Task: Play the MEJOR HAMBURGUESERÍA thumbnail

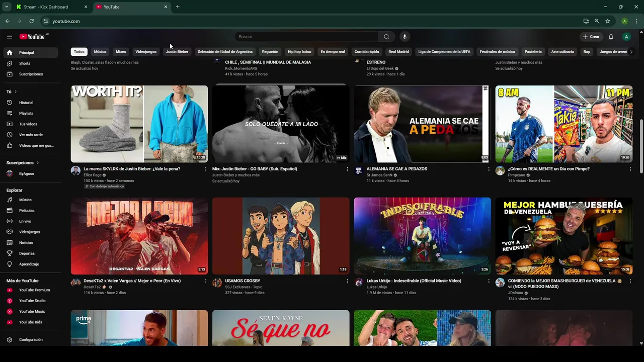Action: (x=564, y=236)
